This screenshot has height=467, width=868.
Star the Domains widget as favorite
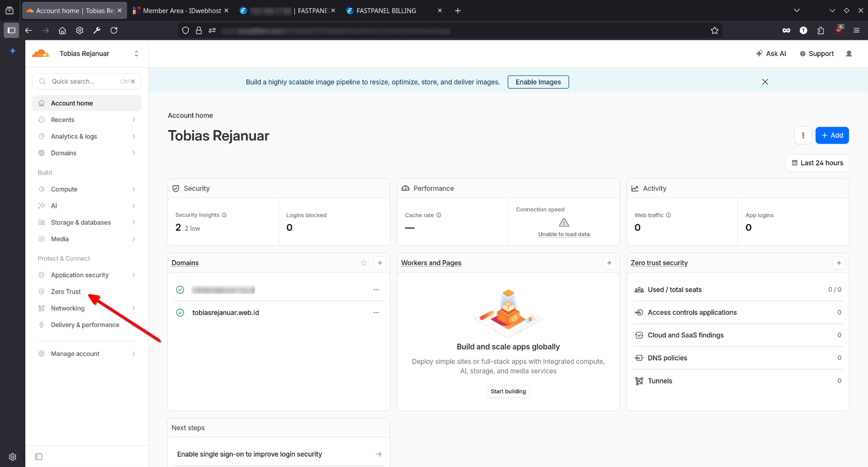click(363, 263)
